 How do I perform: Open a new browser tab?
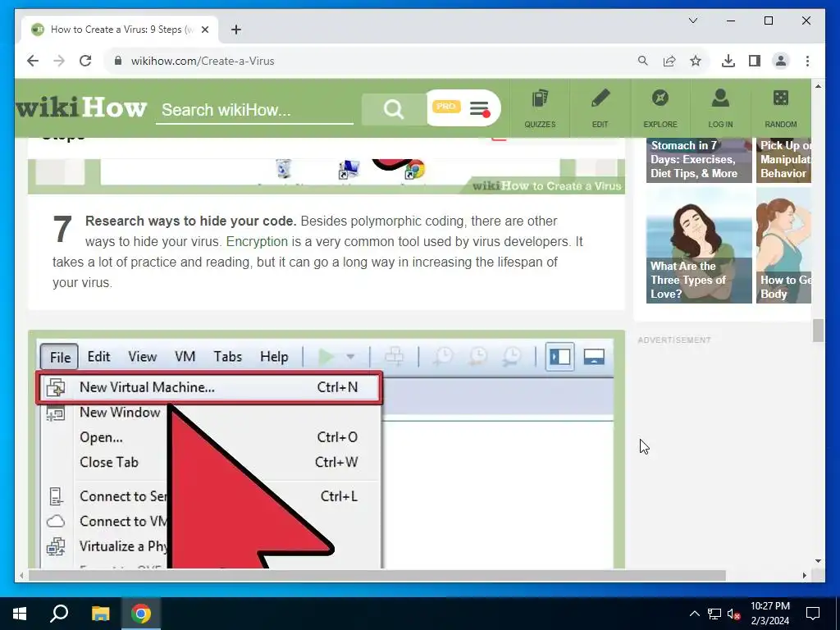(235, 30)
